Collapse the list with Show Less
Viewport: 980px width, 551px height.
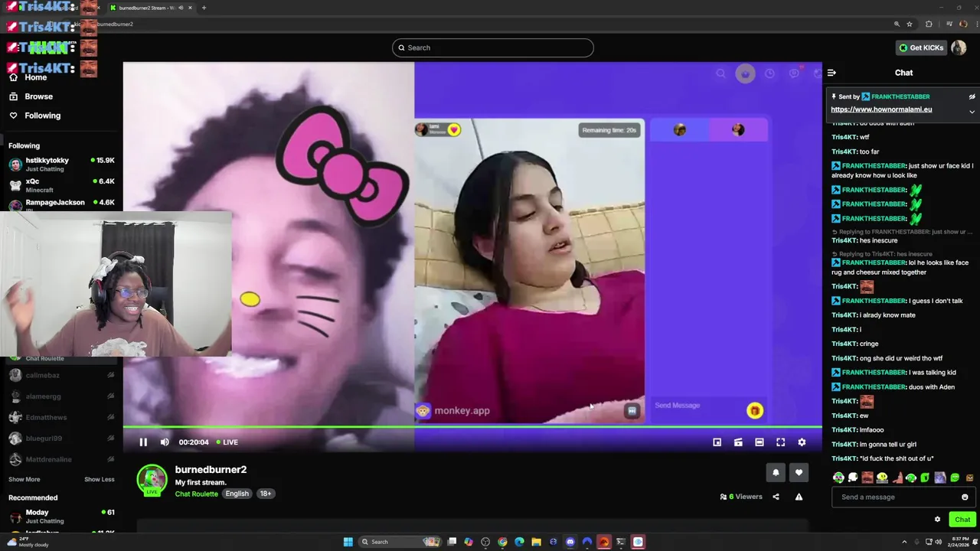click(x=99, y=479)
